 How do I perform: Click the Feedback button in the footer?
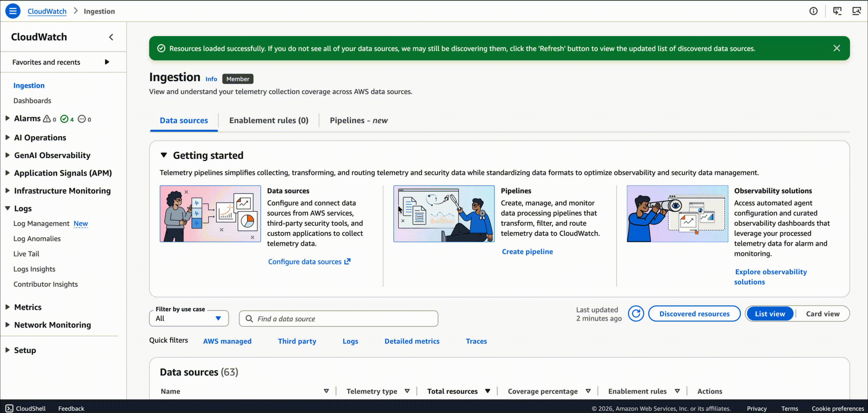(71, 408)
